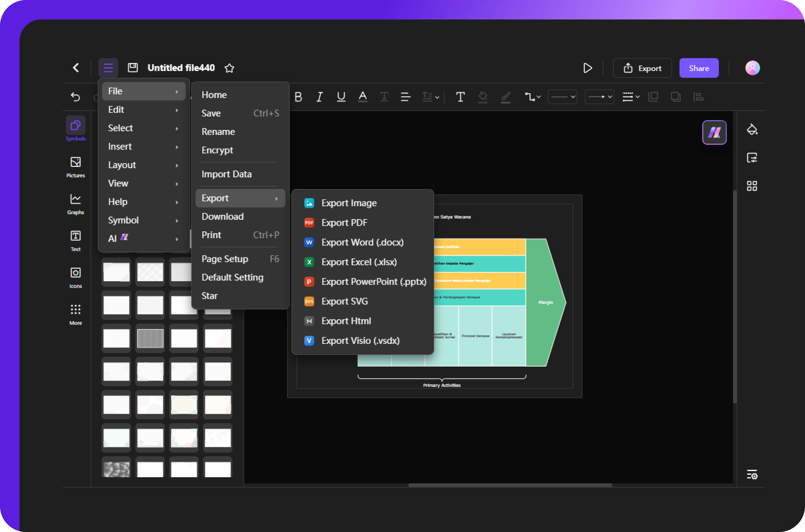
Task: Open the Icons sidebar panel
Action: click(x=75, y=278)
